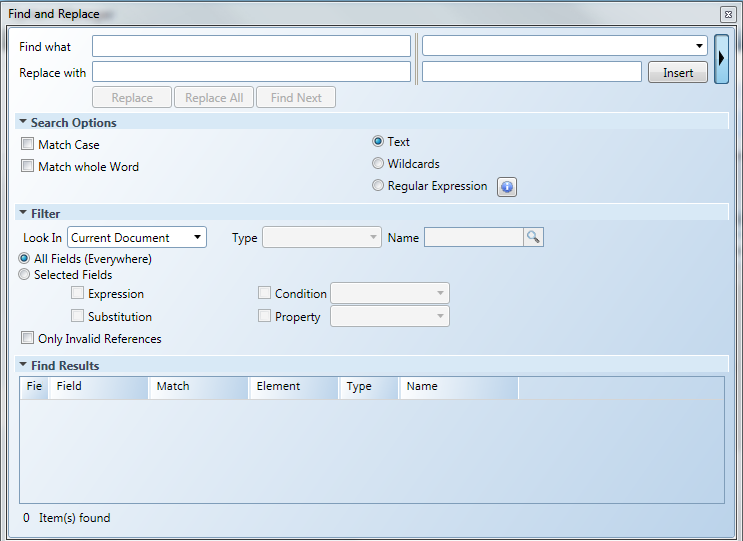This screenshot has height=541, width=743.
Task: Click in the Find what text field
Action: tap(251, 46)
